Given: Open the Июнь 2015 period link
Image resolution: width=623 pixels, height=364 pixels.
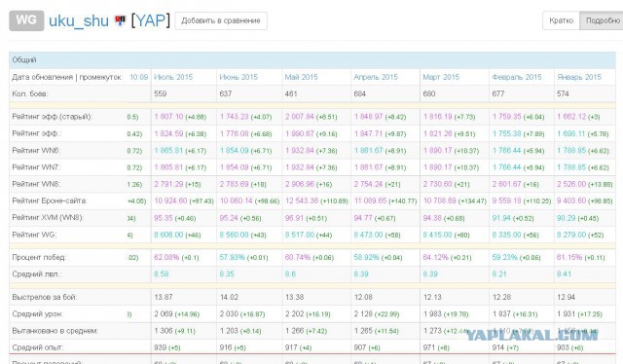Looking at the screenshot, I should (238, 77).
